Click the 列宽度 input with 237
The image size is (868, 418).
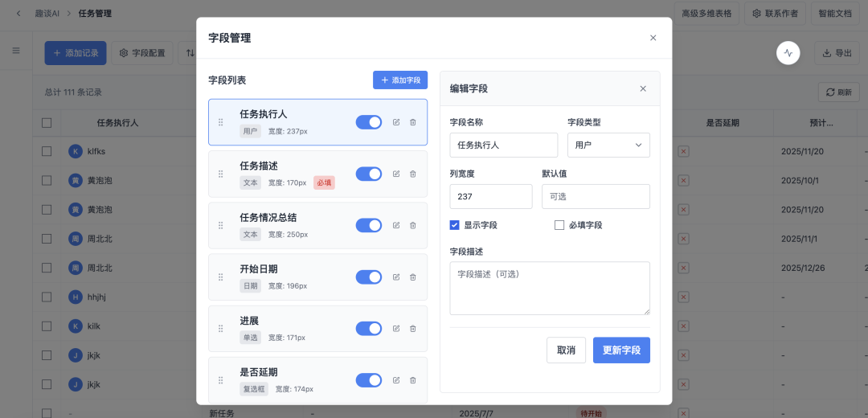coord(491,197)
